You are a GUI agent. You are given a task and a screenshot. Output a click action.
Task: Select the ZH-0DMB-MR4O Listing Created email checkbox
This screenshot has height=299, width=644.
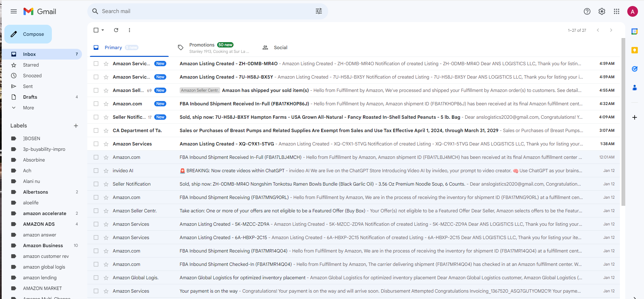click(96, 64)
